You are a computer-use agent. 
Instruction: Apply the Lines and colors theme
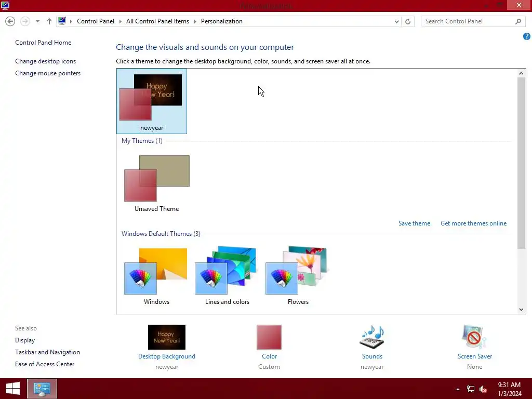pos(227,276)
